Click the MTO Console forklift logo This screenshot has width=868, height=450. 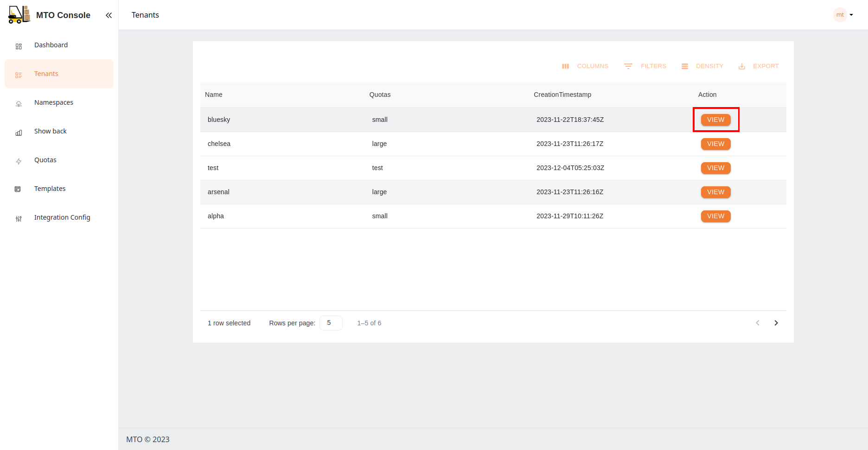19,15
